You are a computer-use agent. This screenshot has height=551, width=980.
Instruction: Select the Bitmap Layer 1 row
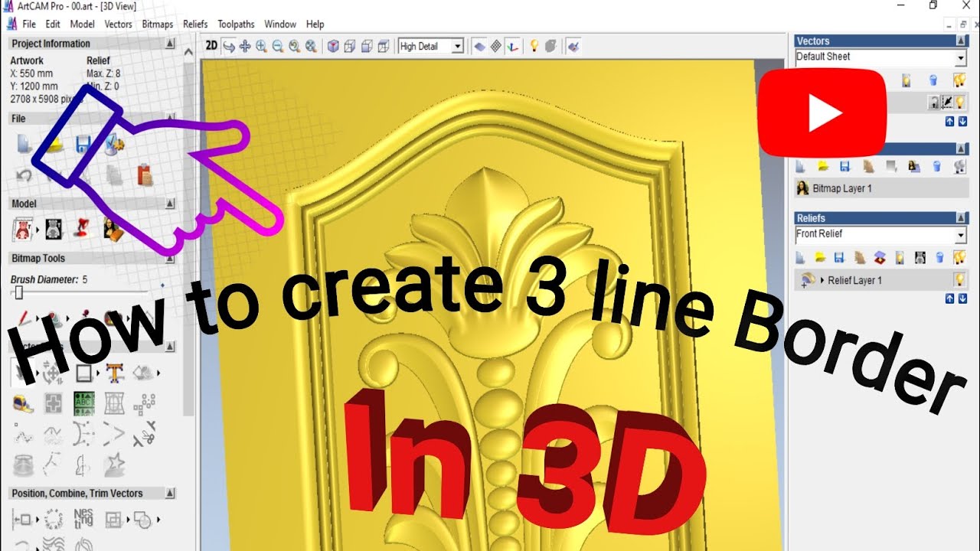(880, 188)
